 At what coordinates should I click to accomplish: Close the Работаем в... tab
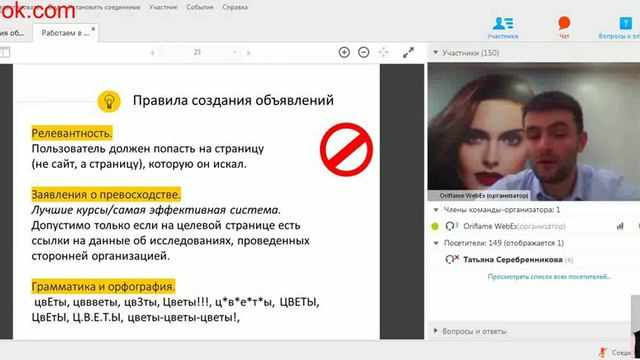point(93,29)
